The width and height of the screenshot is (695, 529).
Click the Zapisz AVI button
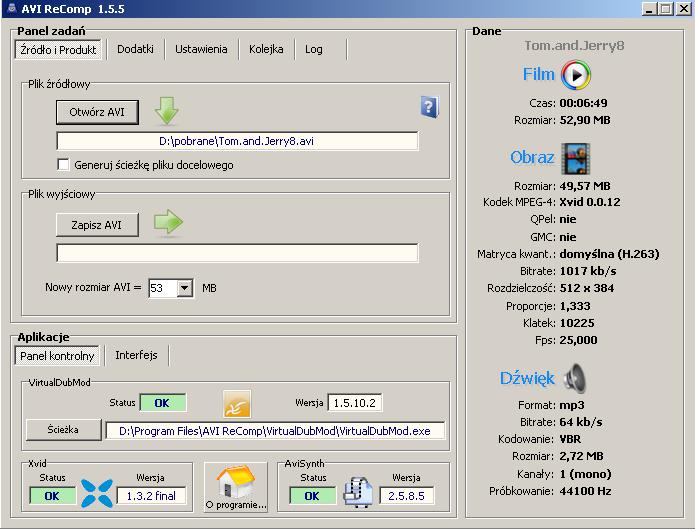point(97,225)
